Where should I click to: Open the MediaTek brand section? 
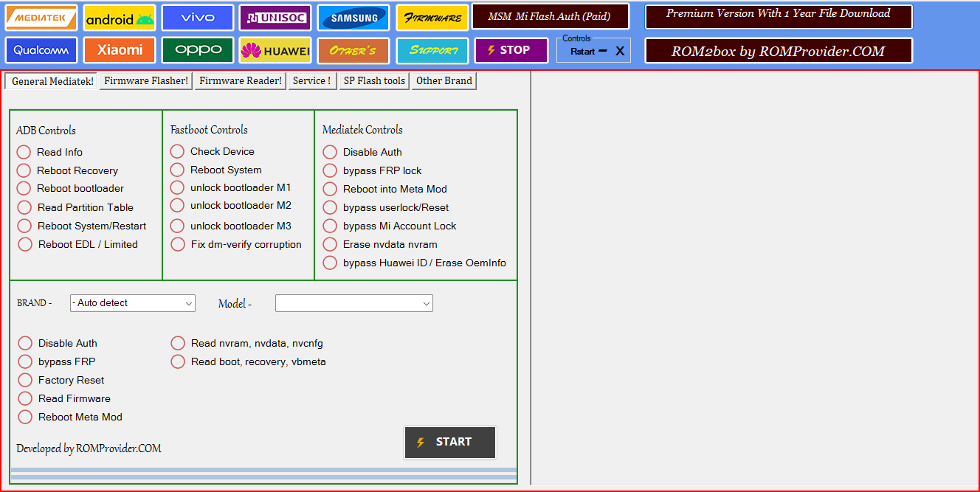(41, 18)
